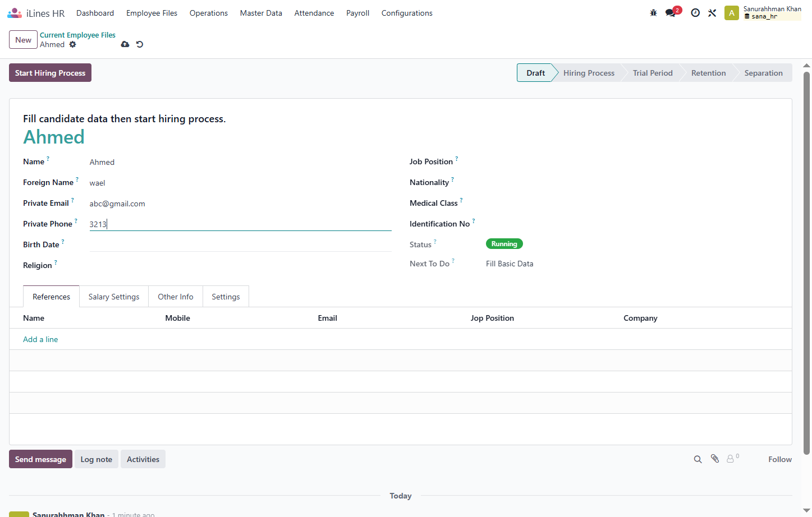The image size is (812, 517).
Task: Click the iLines HR app logo icon
Action: (15, 13)
